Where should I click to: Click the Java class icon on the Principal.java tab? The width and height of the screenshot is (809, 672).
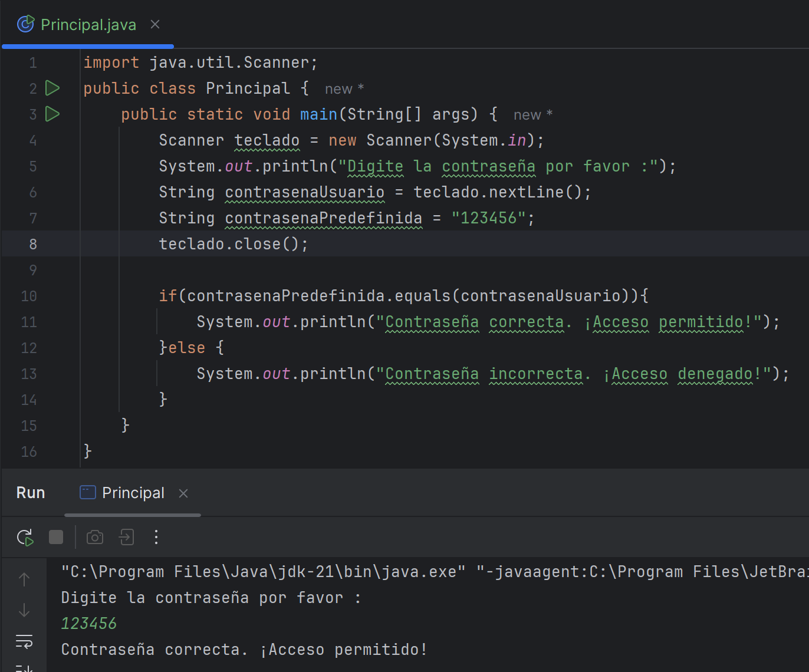click(25, 24)
